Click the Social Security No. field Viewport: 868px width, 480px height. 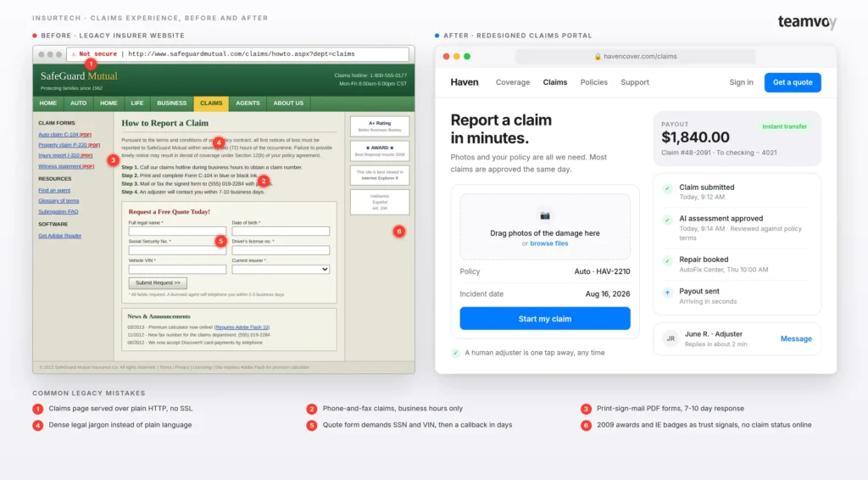(177, 250)
